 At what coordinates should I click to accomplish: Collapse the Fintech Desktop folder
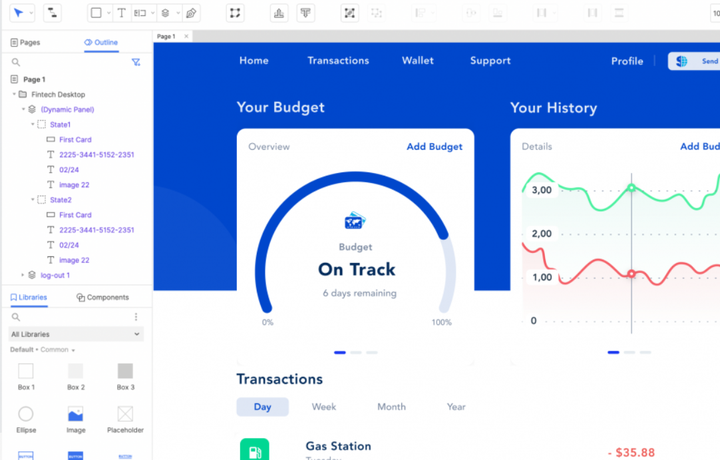[14, 94]
